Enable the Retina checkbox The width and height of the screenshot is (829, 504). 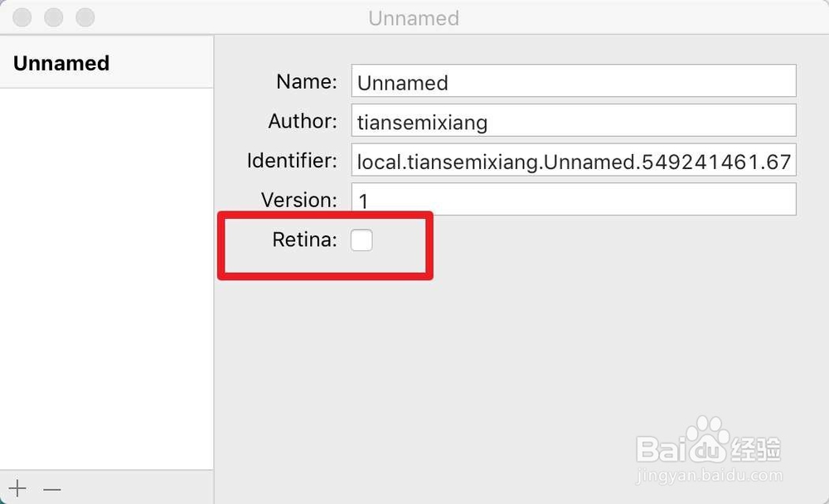click(x=361, y=240)
